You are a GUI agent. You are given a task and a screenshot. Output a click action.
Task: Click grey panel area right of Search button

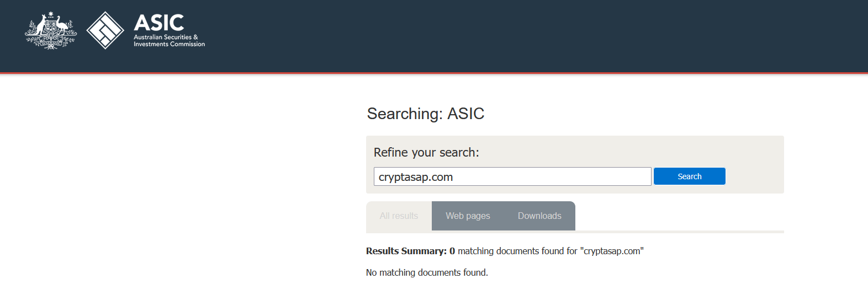754,176
